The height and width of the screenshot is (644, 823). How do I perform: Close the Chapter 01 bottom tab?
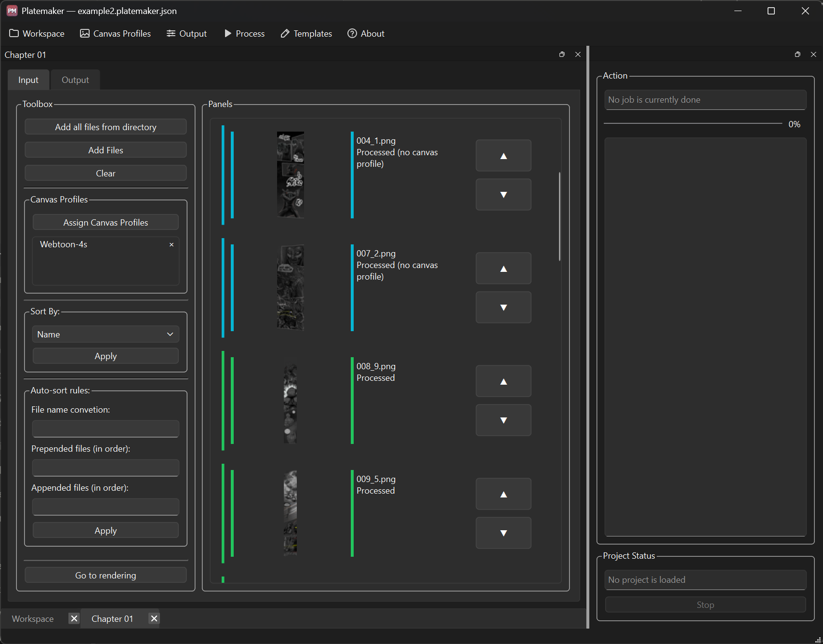click(154, 618)
